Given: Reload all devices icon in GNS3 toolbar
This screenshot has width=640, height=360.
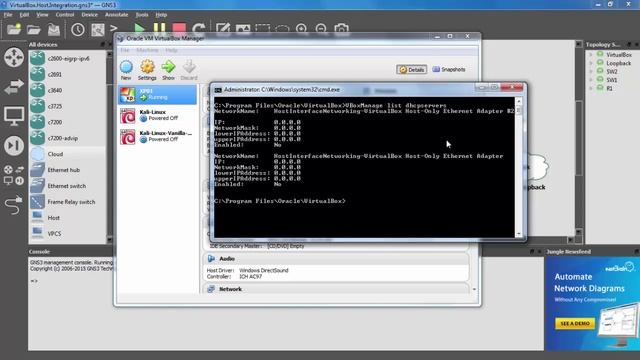Looking at the screenshot, I should [199, 28].
